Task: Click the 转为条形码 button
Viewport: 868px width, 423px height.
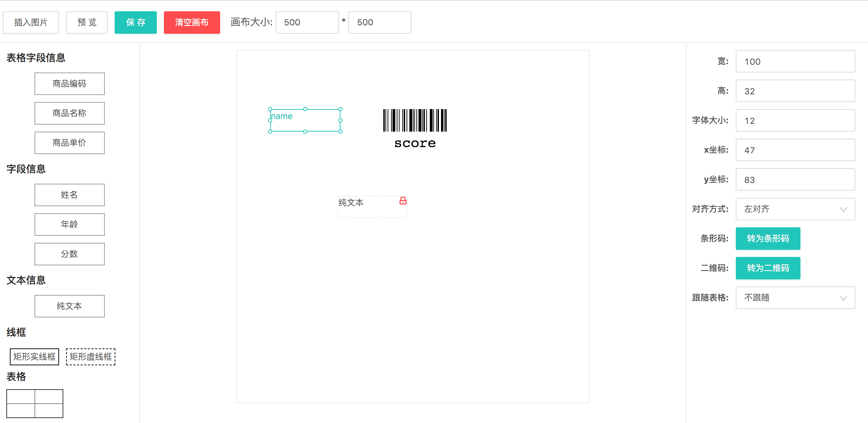Action: [x=768, y=239]
